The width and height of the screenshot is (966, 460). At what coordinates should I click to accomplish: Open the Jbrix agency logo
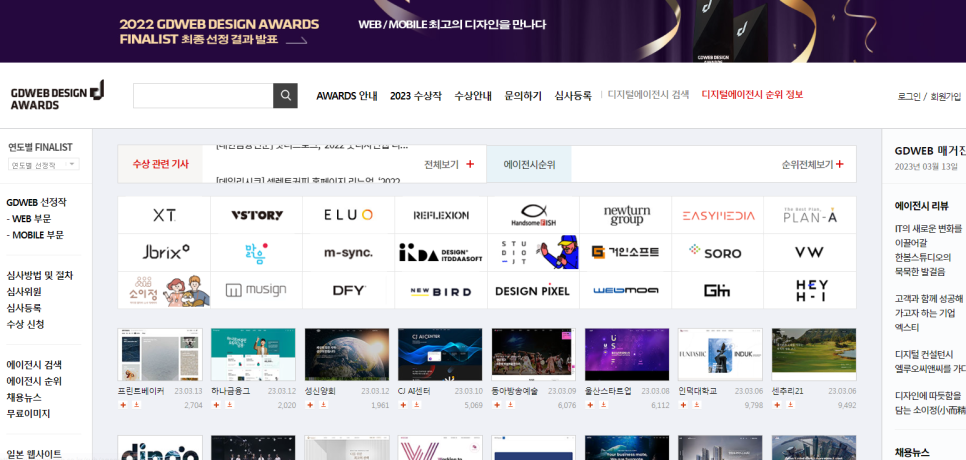point(164,252)
